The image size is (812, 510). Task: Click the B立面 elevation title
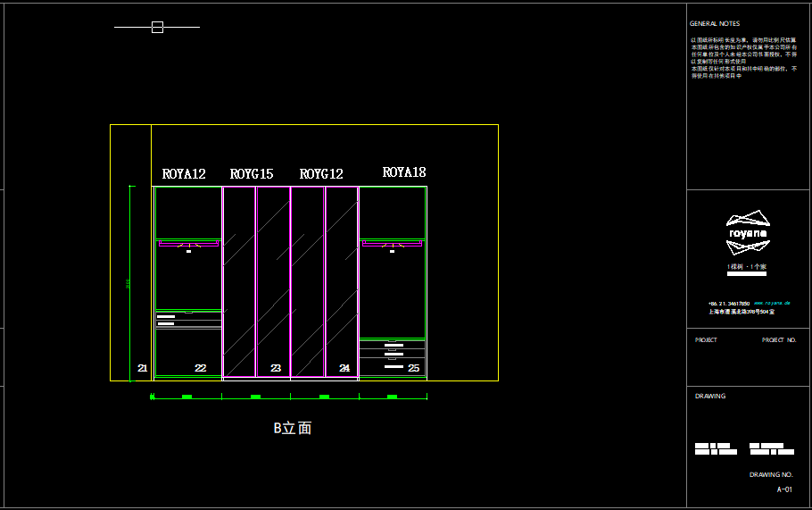pyautogui.click(x=293, y=429)
